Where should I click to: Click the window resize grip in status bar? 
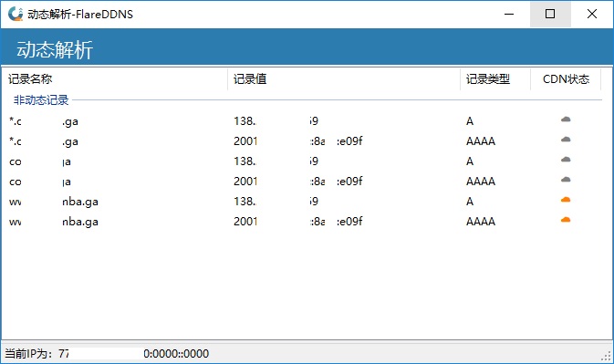click(x=606, y=355)
